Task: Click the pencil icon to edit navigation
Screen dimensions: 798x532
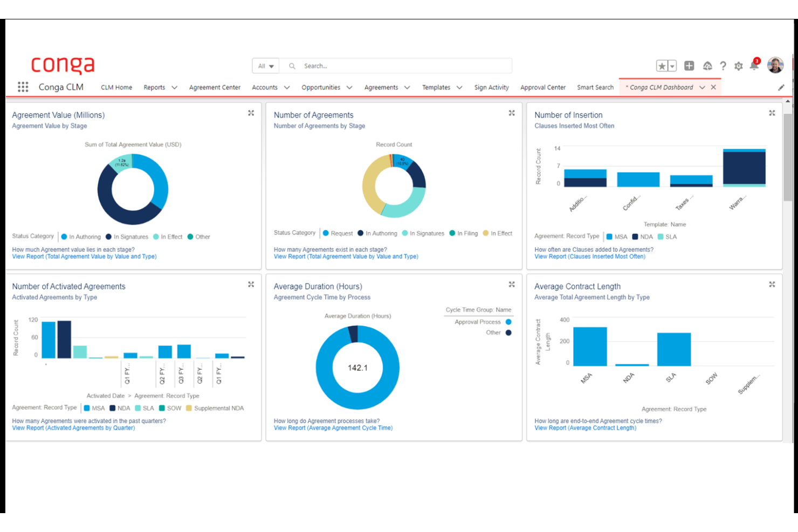Action: point(781,87)
